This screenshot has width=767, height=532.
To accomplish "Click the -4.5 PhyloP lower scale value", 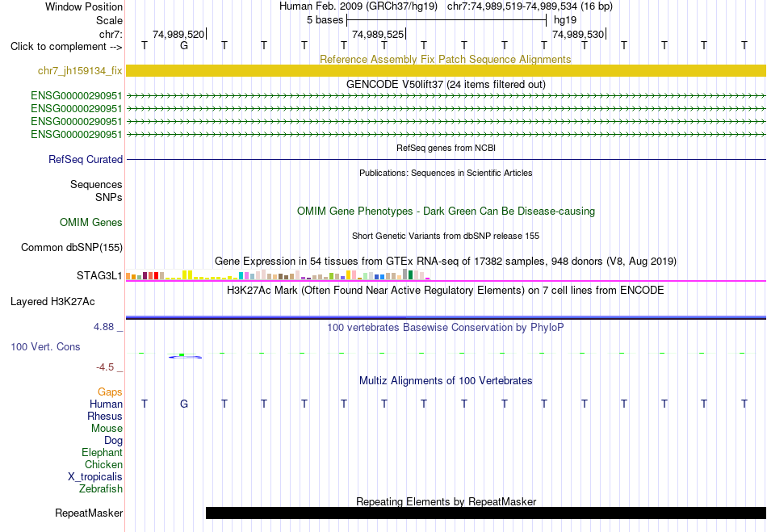I will [x=105, y=367].
